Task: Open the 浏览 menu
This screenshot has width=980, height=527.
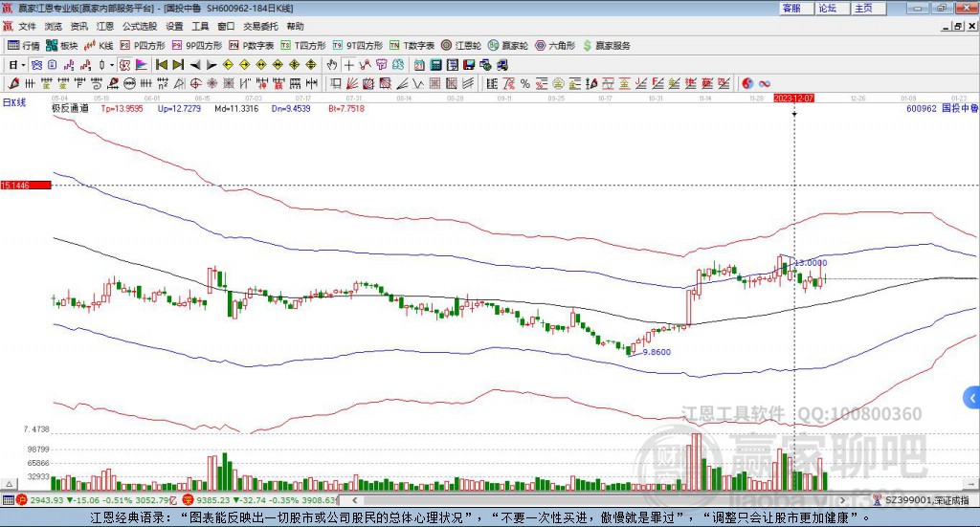Action: click(54, 26)
